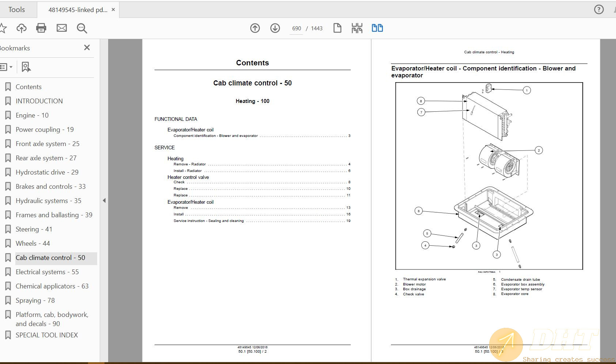Open the Chemical applicators - 63 bookmark

[52, 286]
